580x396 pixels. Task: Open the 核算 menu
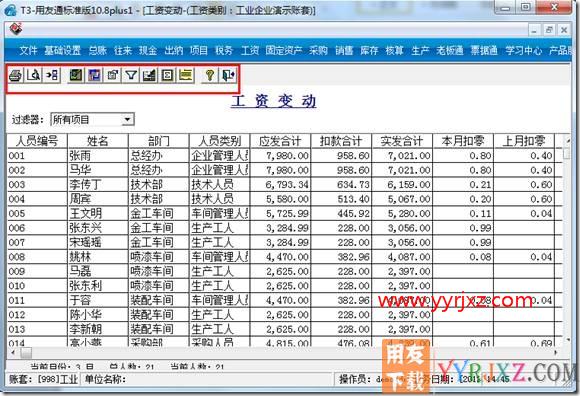pyautogui.click(x=394, y=50)
